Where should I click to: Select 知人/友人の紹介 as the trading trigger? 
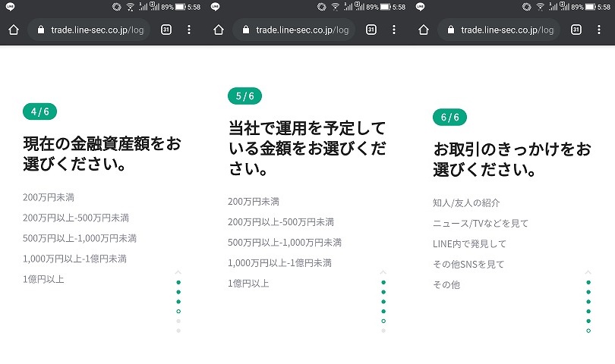[x=466, y=202]
